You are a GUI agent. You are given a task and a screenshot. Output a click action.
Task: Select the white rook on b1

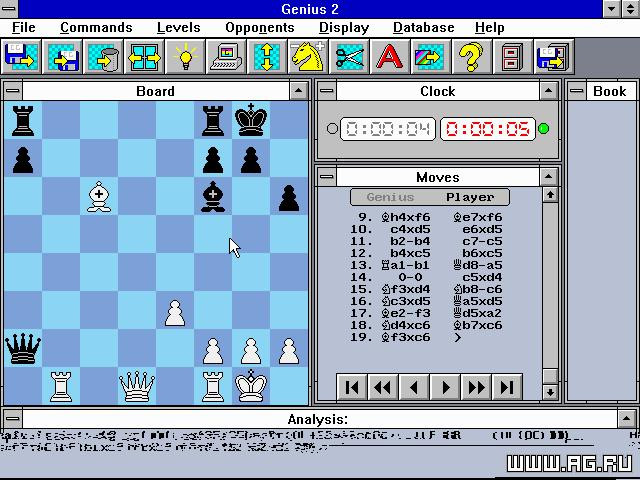click(61, 386)
